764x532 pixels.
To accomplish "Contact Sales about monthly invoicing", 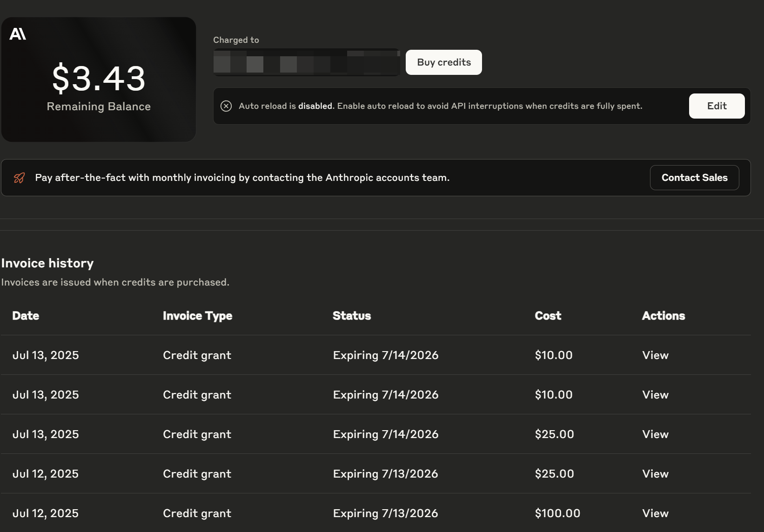I will (694, 178).
